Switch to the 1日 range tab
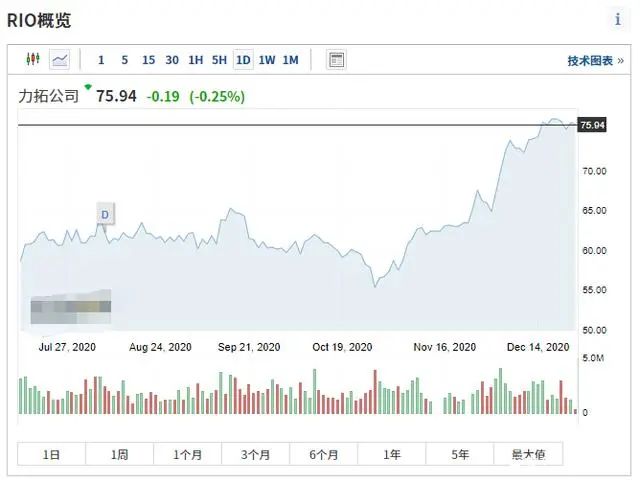This screenshot has width=640, height=482. [51, 454]
